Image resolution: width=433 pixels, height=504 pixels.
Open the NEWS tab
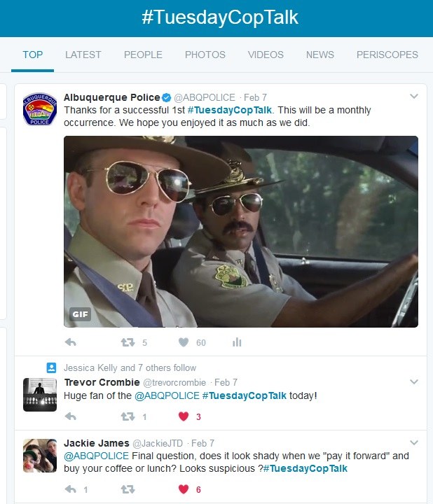point(320,55)
